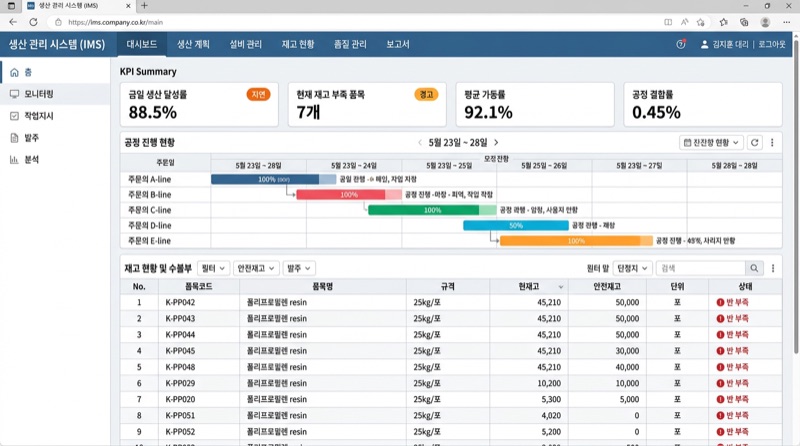Open the 안전재고 dropdown
Viewport: 800px width, 446px height.
click(x=256, y=268)
